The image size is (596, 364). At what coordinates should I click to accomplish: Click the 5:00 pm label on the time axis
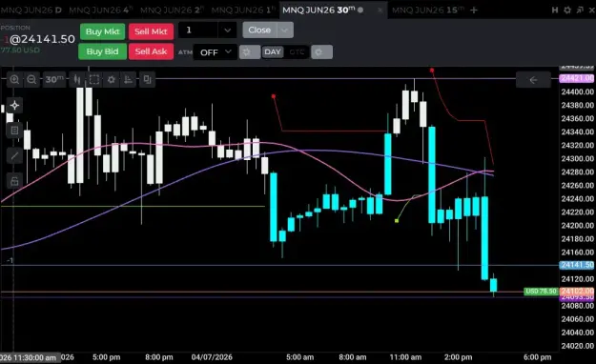107,357
